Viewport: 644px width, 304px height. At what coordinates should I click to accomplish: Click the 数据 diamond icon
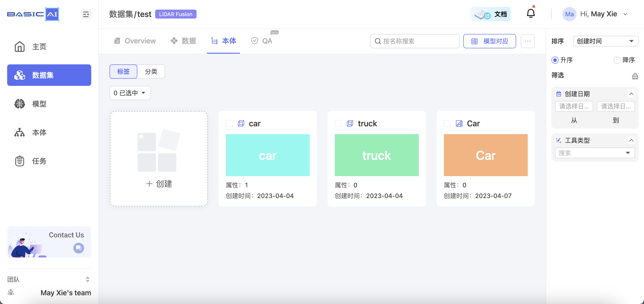(174, 41)
